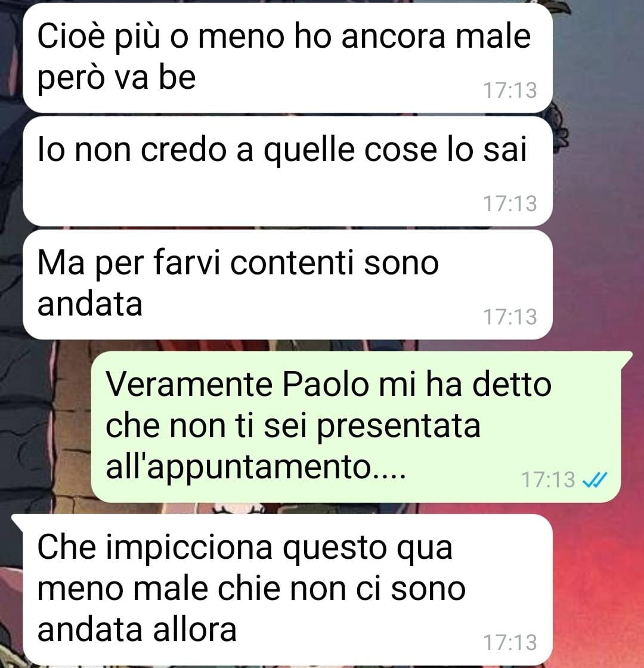Tap the 'Io non credo a quelle cose' message
The image size is (644, 668).
(287, 171)
